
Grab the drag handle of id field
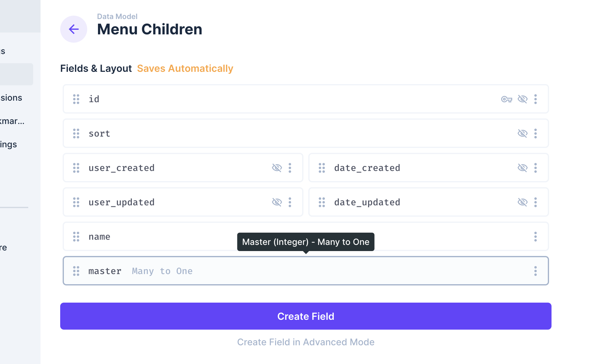tap(76, 99)
